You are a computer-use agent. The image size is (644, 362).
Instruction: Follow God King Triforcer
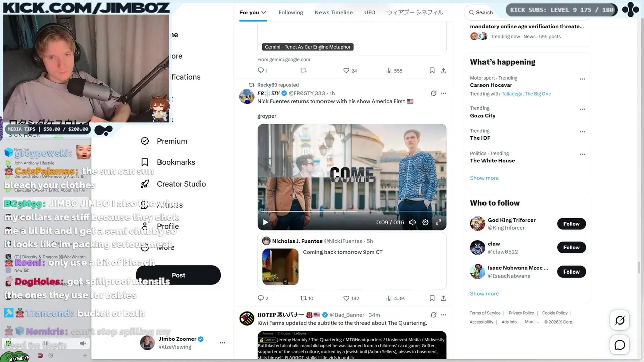572,224
